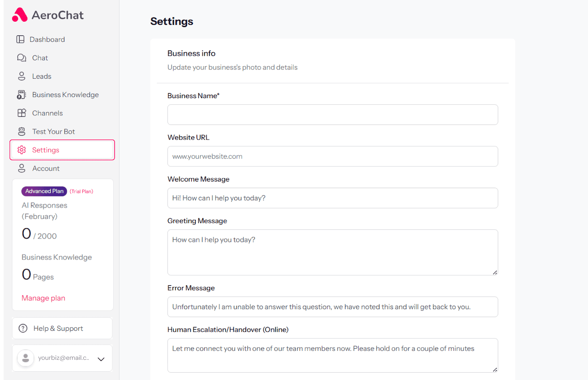Click into the Website URL field

click(333, 157)
